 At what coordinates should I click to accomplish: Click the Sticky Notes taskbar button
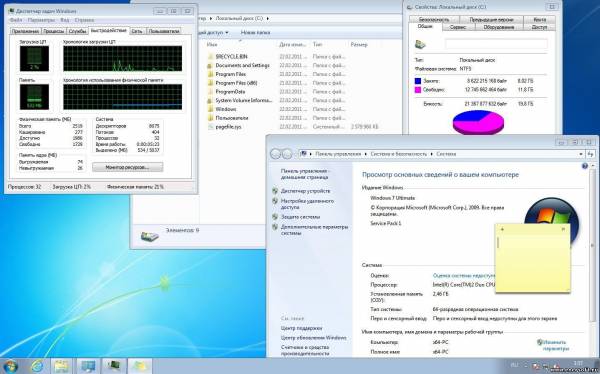139,366
